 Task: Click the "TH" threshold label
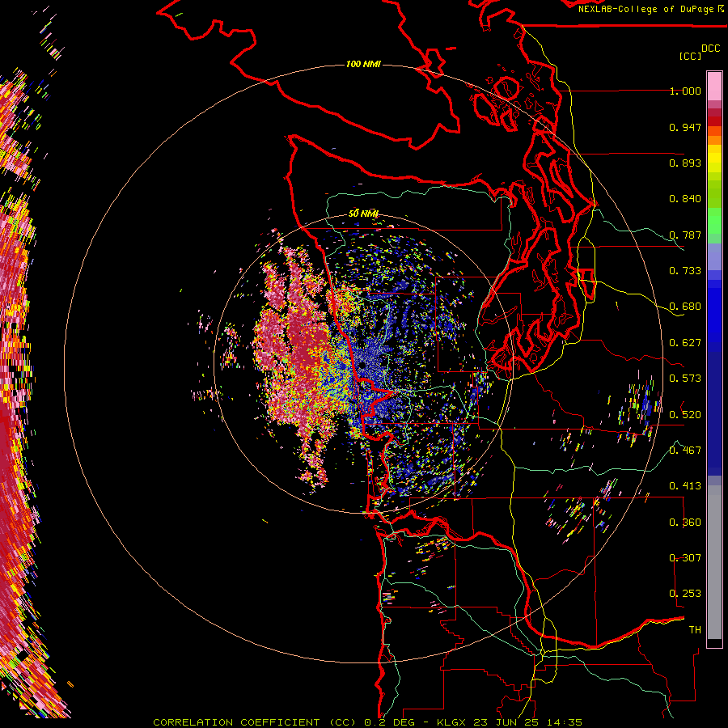coord(695,630)
